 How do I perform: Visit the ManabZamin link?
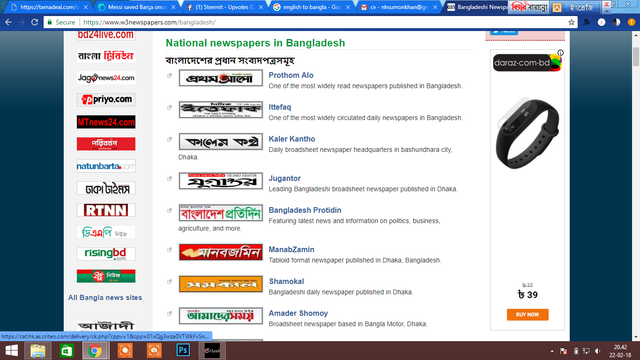click(x=291, y=249)
